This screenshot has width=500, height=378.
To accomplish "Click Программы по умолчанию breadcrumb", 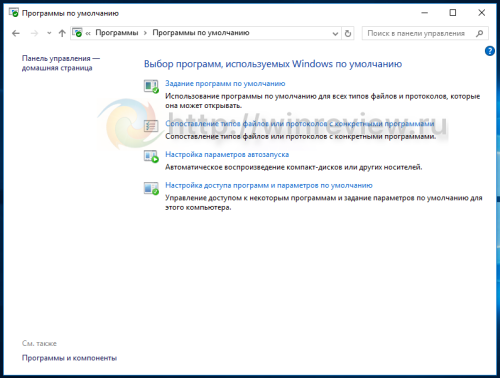I will pyautogui.click(x=201, y=33).
